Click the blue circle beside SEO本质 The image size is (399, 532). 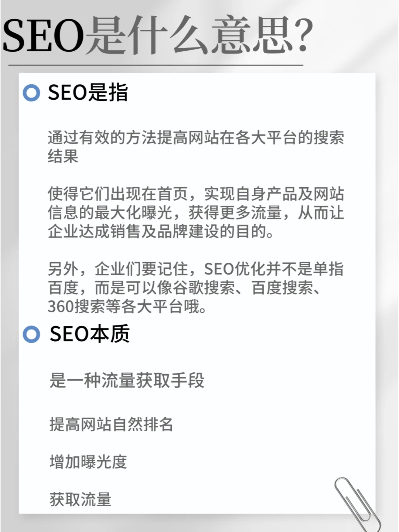(x=31, y=334)
